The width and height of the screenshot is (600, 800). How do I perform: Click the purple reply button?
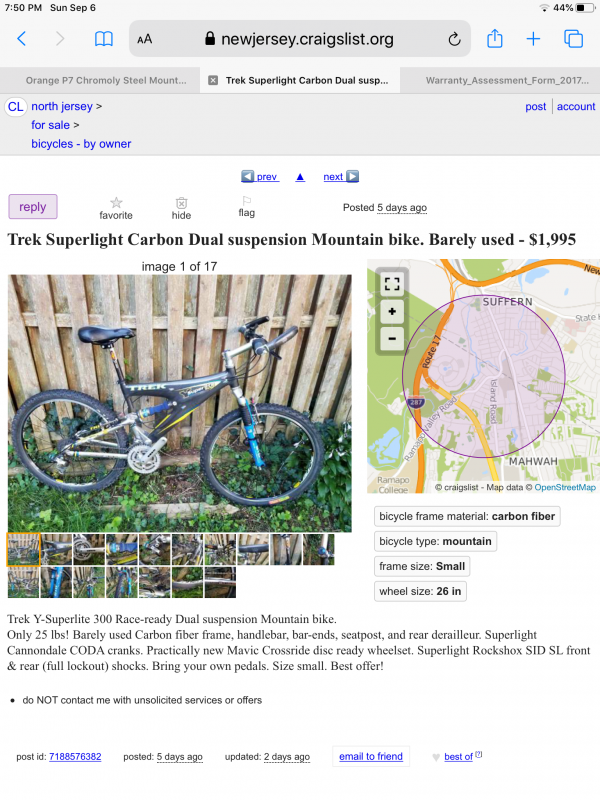click(33, 207)
